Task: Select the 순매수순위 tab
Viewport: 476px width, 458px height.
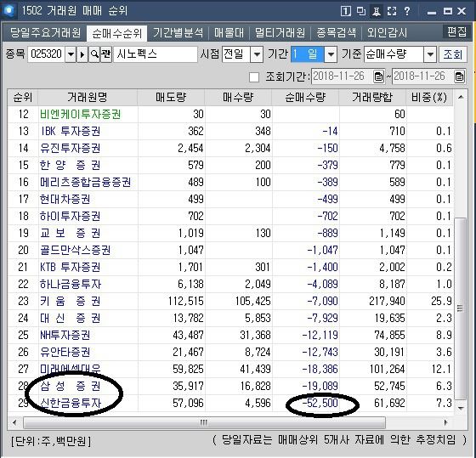Action: [117, 33]
